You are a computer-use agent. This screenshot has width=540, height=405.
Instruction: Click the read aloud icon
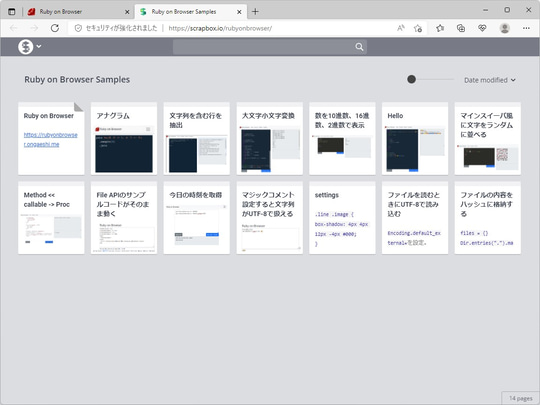pos(401,28)
